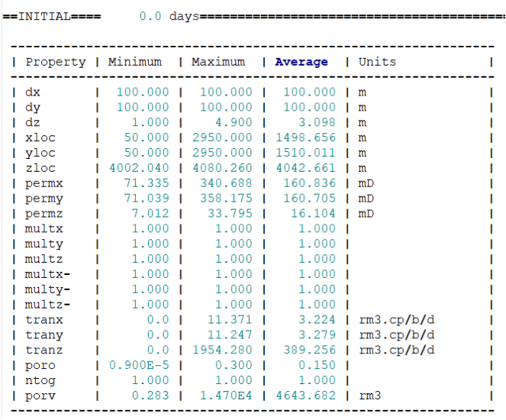Image resolution: width=506 pixels, height=420 pixels.
Task: Click the Units column header
Action: point(378,62)
